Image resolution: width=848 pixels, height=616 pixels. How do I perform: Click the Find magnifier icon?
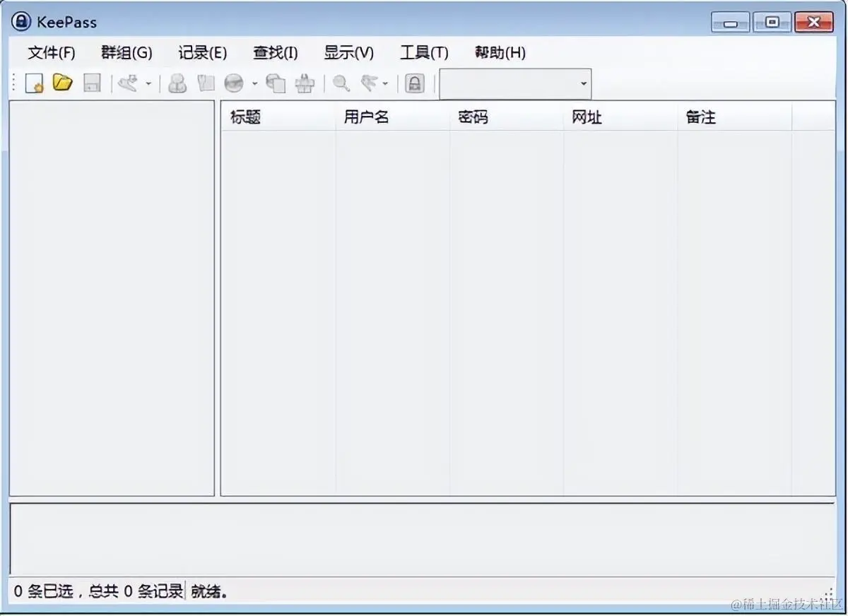(x=341, y=83)
